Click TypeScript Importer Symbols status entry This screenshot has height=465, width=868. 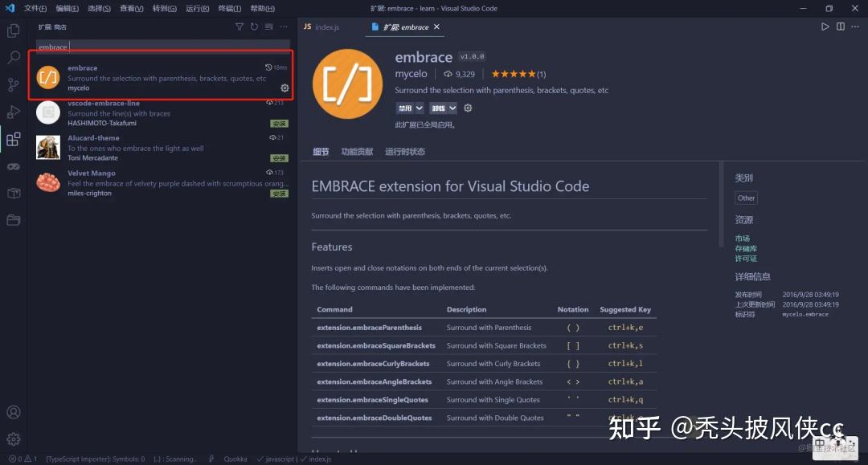[x=95, y=459]
